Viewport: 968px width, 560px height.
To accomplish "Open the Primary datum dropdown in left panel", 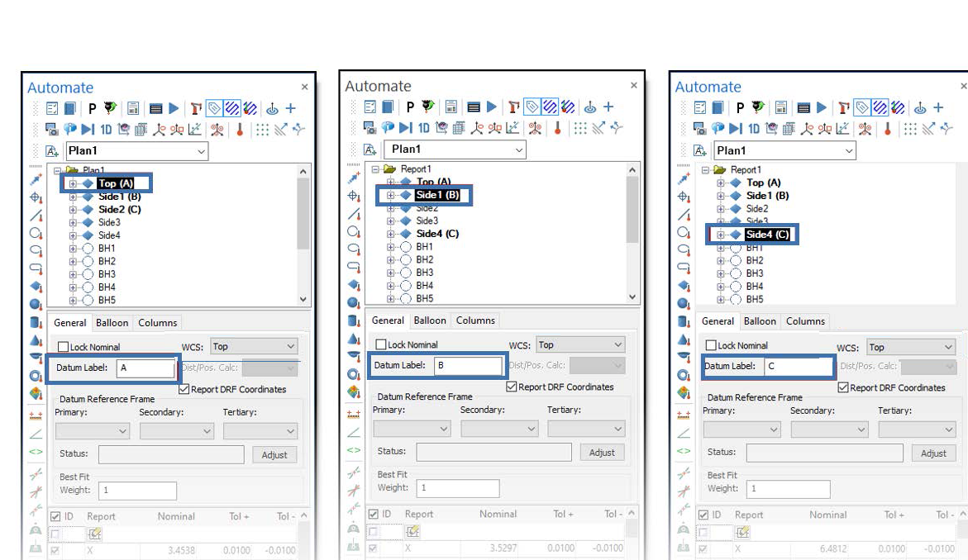I will pos(92,431).
